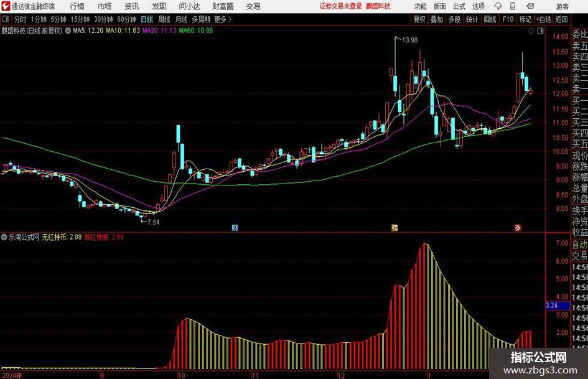Click the Tongdaxin app logo icon
This screenshot has height=379, width=588.
[x=6, y=6]
